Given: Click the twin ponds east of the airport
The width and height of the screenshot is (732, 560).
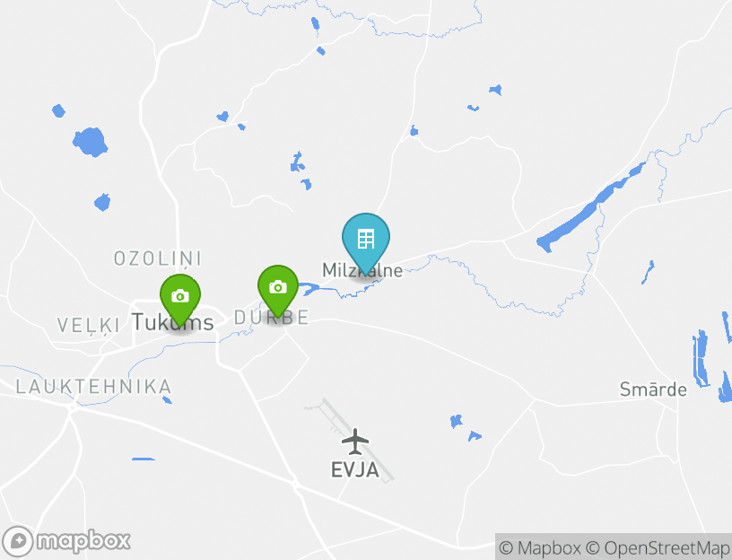Looking at the screenshot, I should point(465,427).
